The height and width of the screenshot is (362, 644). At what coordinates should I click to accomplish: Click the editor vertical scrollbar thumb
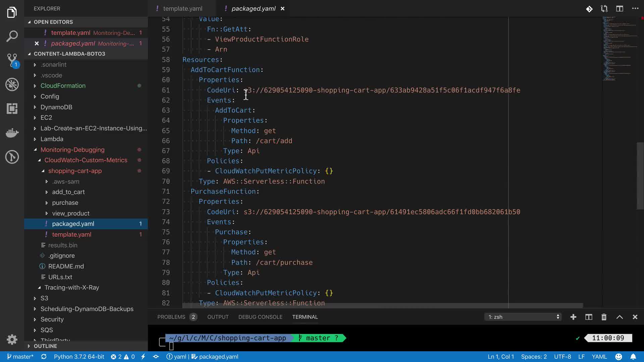[640, 176]
